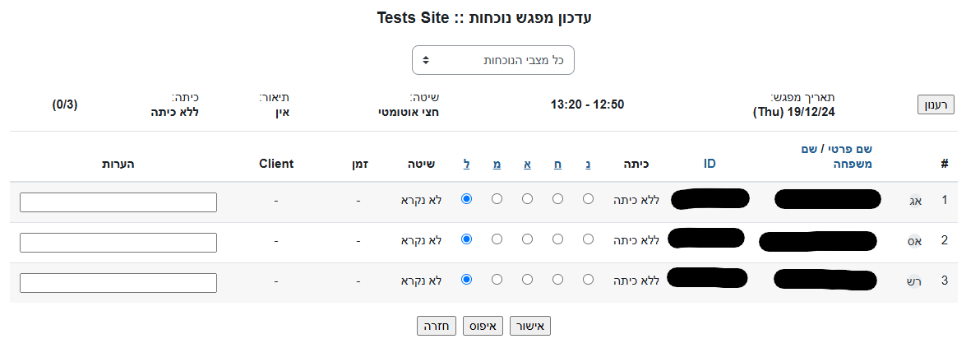The image size is (980, 348).
Task: Open the כל מצבי הנוכחות dropdown
Action: [492, 60]
